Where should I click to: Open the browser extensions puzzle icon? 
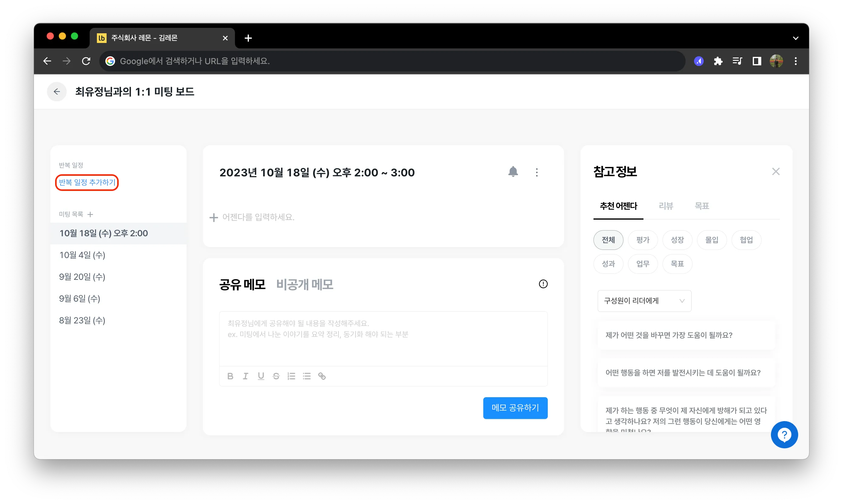[718, 61]
